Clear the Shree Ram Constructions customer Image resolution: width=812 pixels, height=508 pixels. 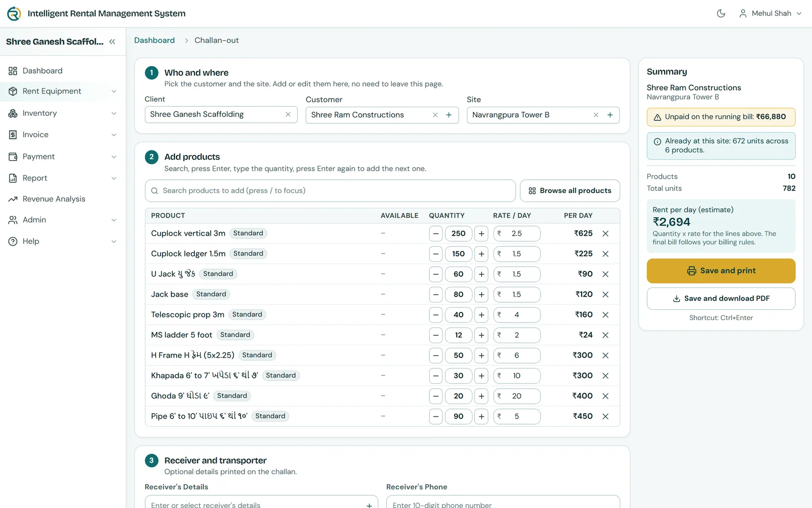[435, 115]
